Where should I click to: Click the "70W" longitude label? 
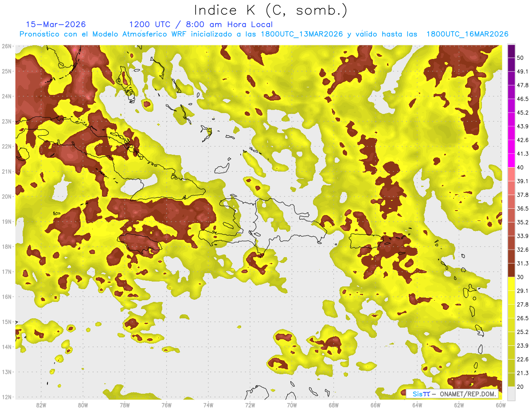(x=292, y=405)
